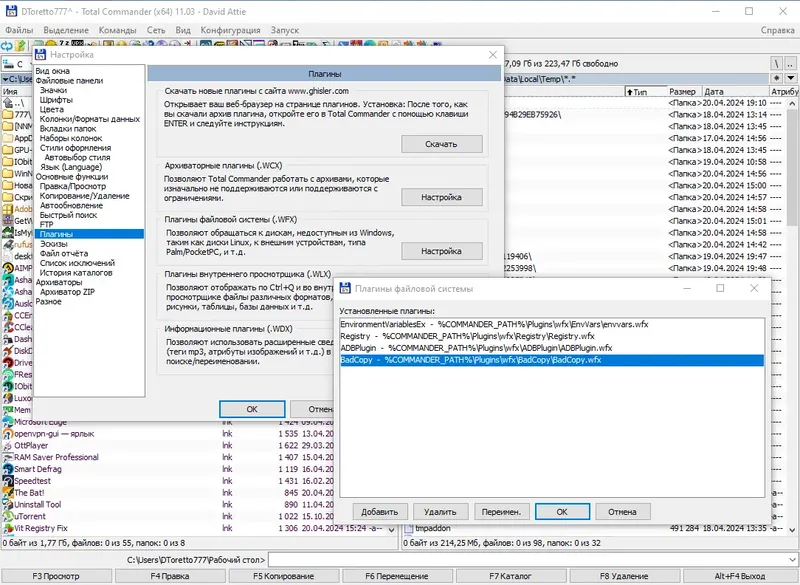
Task: Go up with the '..' button in right panel
Action: tap(790, 64)
